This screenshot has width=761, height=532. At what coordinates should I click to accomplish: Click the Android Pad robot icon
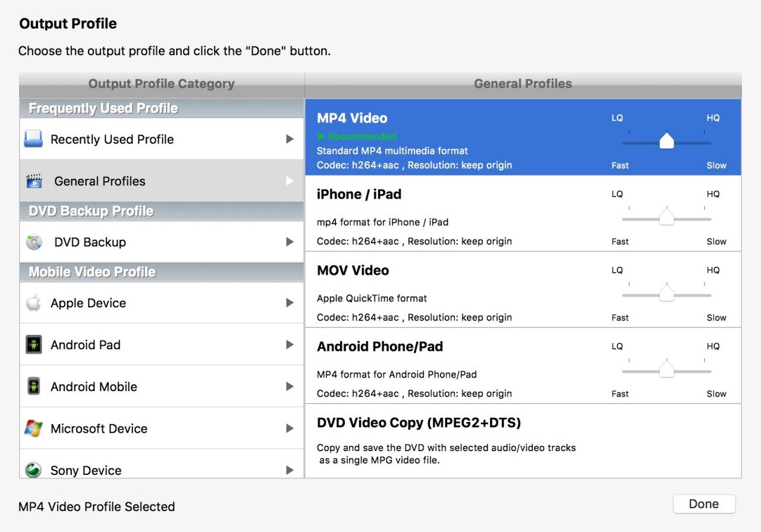[33, 345]
